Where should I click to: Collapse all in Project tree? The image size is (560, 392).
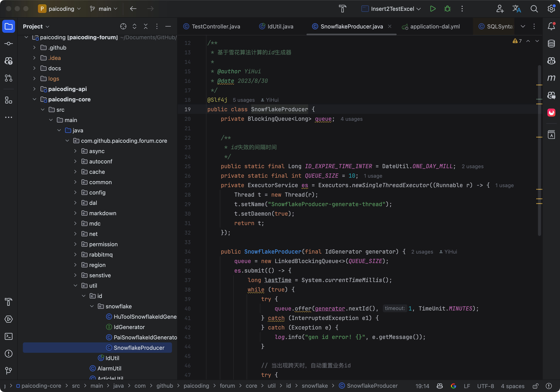[146, 26]
